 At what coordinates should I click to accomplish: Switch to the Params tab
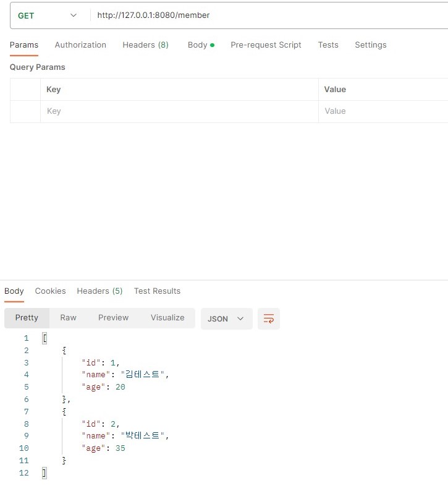tap(24, 45)
